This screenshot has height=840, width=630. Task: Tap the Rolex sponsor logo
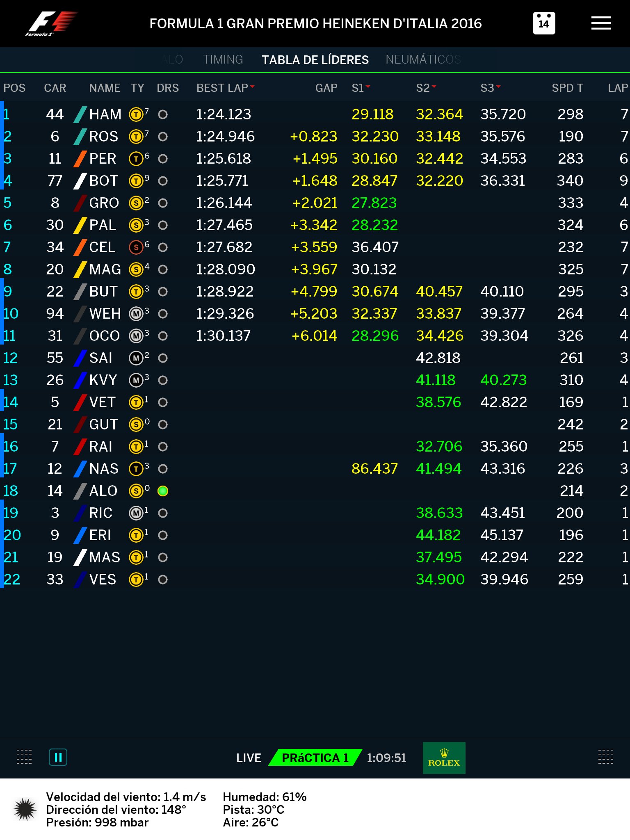coord(444,758)
